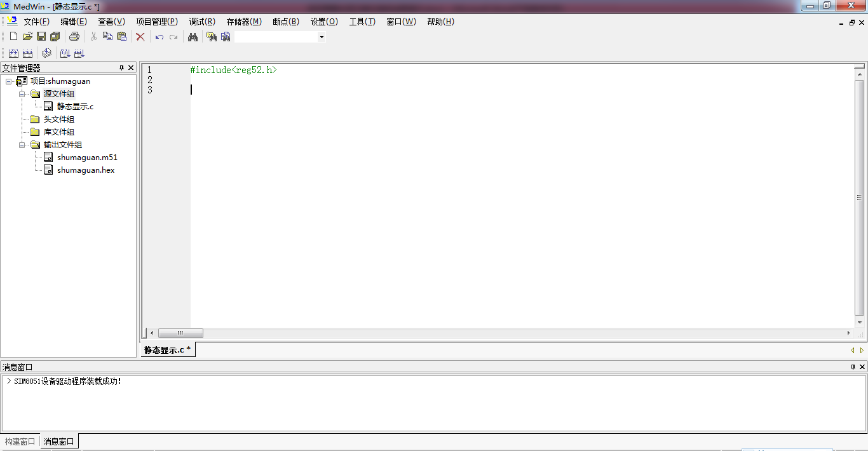868x451 pixels.
Task: Undo the last edit
Action: pos(159,37)
